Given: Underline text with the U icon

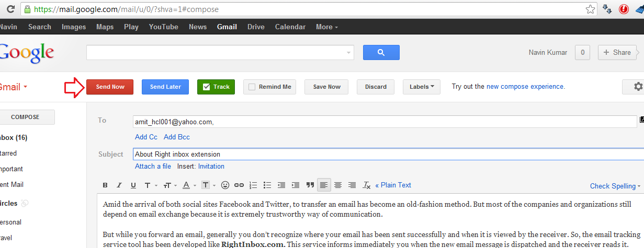Looking at the screenshot, I should (133, 185).
